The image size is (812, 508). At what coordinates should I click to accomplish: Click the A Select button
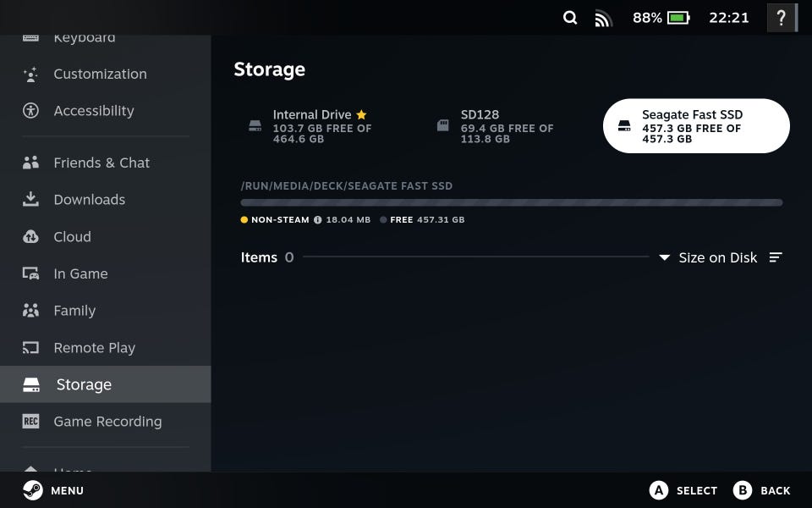pyautogui.click(x=683, y=490)
